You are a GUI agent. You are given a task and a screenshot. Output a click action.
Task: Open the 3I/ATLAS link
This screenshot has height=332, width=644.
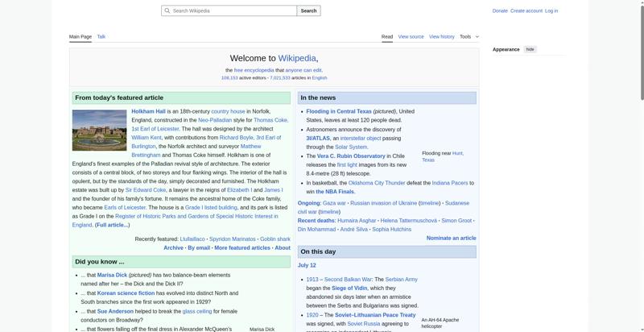click(318, 139)
